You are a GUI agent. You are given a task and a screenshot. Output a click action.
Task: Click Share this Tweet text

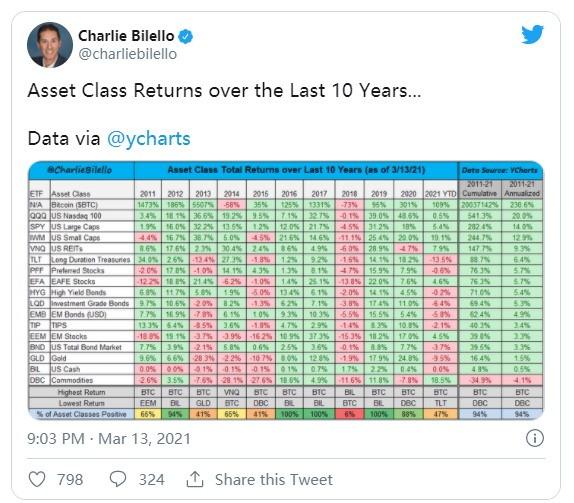pos(274,480)
